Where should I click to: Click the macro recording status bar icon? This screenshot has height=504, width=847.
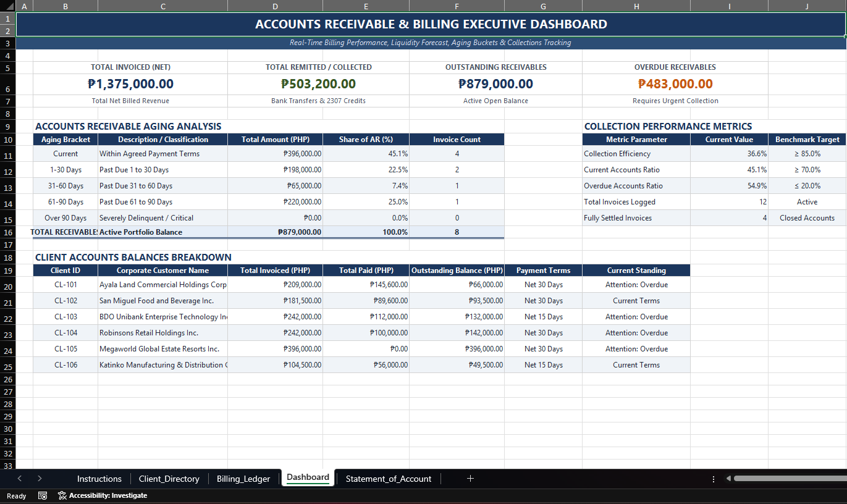(43, 495)
